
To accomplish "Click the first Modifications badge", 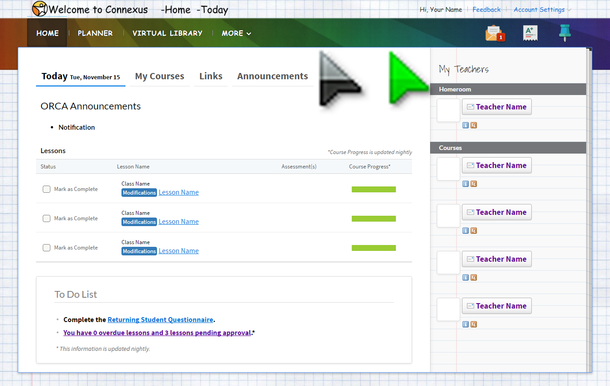I will [139, 193].
